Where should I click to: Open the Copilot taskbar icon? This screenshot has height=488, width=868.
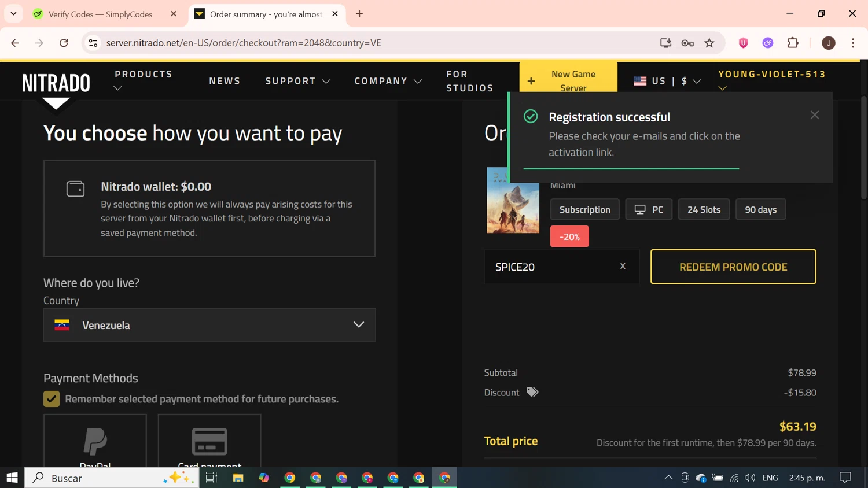264,478
